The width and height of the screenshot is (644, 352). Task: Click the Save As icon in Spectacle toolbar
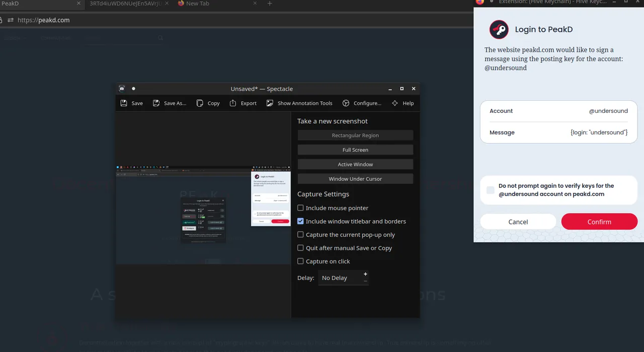click(156, 103)
